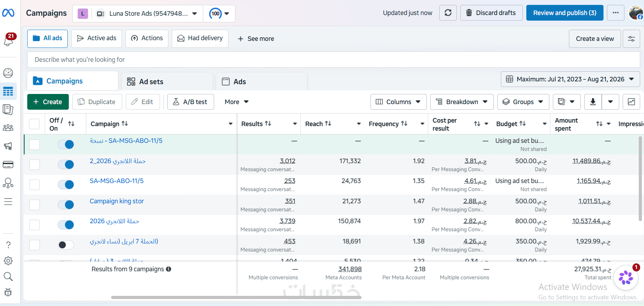This screenshot has height=306, width=644.
Task: Open the Campaign king stor link
Action: [x=117, y=201]
